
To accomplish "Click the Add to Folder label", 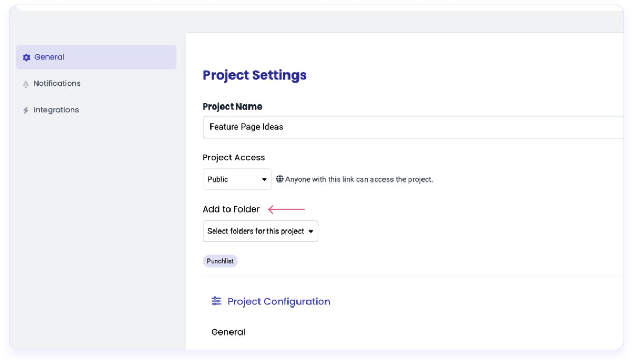I will pos(231,209).
